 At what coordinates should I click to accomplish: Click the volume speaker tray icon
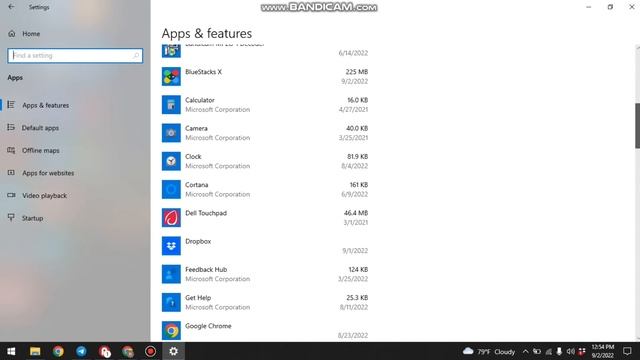[x=571, y=351]
